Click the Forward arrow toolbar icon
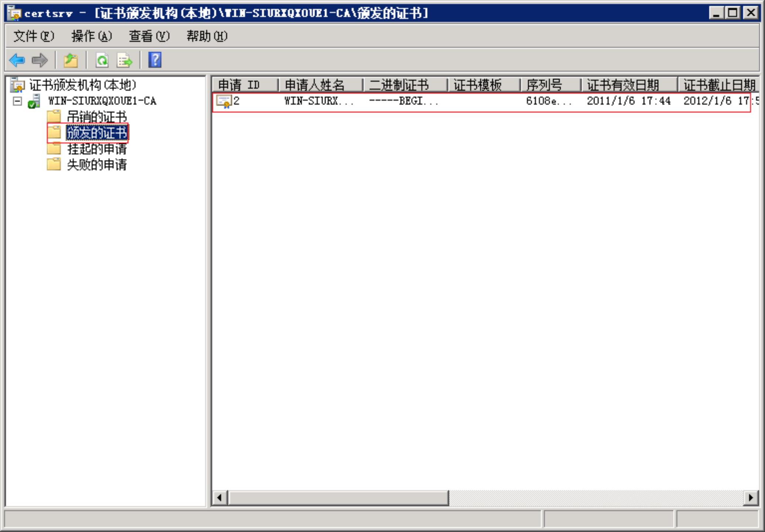Screen dimensions: 765x532 click(x=40, y=60)
